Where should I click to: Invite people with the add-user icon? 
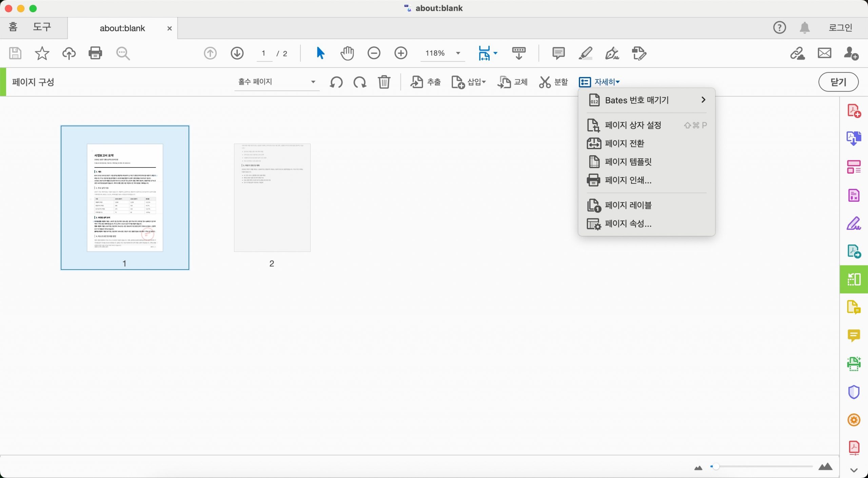851,53
